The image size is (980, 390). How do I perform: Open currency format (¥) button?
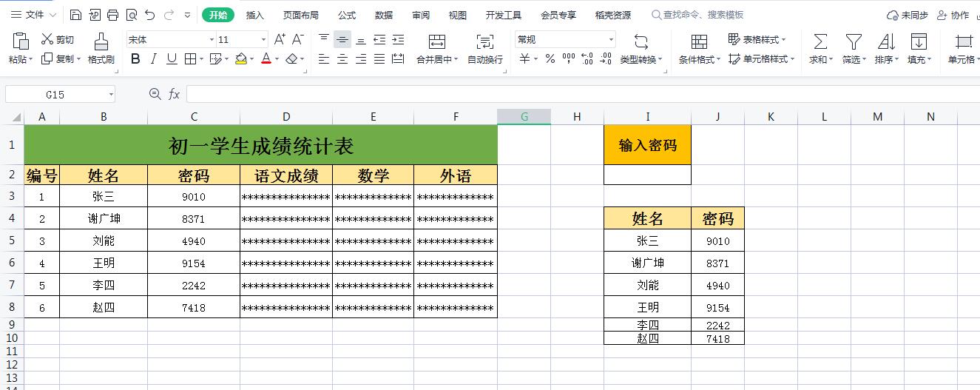coord(524,59)
